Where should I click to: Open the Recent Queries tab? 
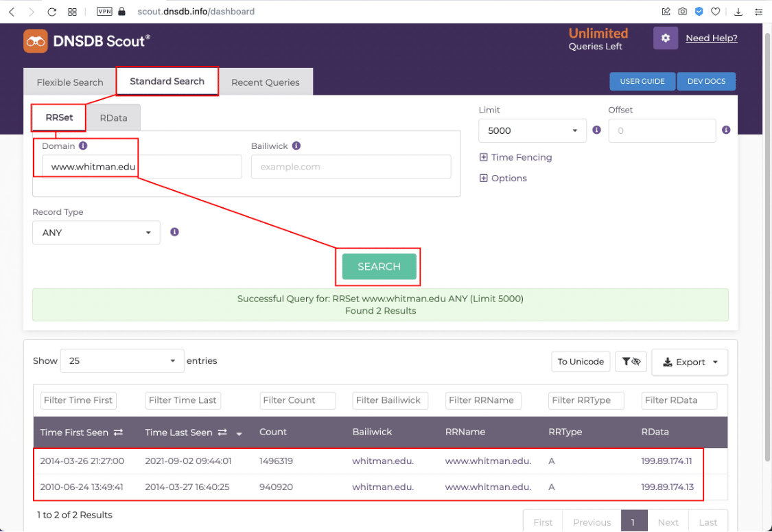pos(266,82)
